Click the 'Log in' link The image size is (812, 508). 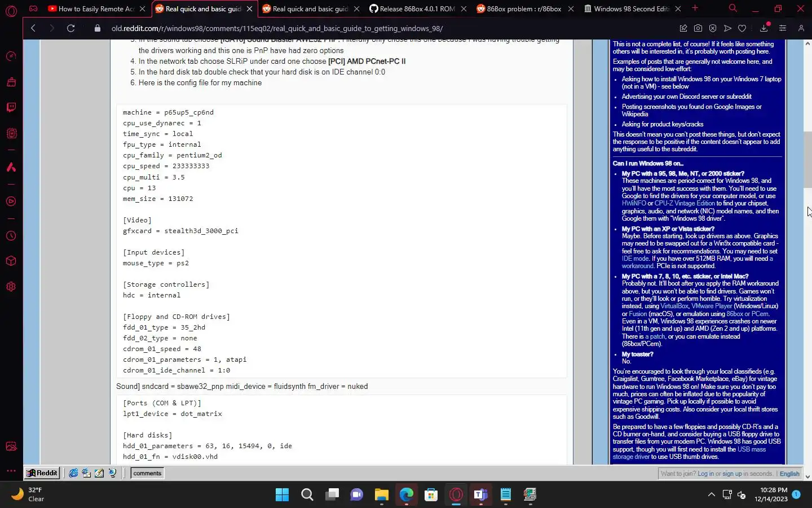pos(705,474)
